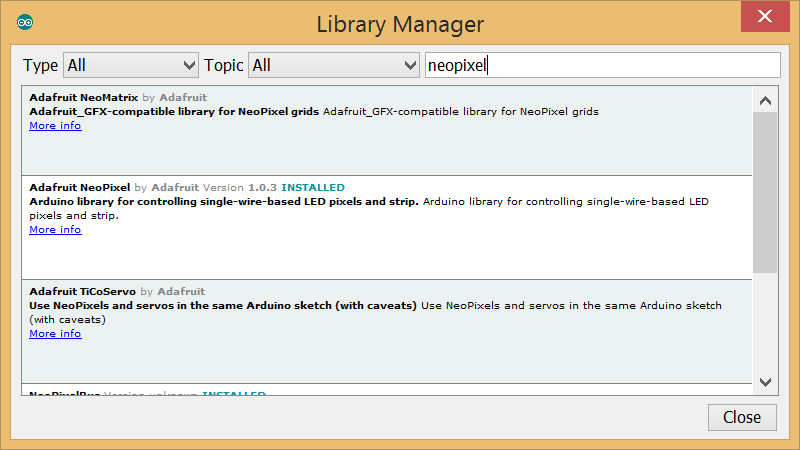This screenshot has width=800, height=450.
Task: Click the neopixel search field
Action: coord(603,65)
